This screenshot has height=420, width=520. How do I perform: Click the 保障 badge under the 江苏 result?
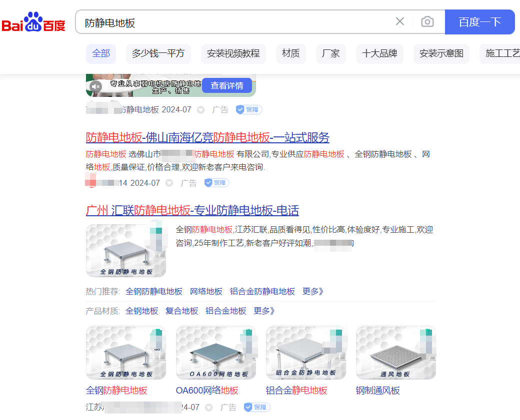pos(257,408)
